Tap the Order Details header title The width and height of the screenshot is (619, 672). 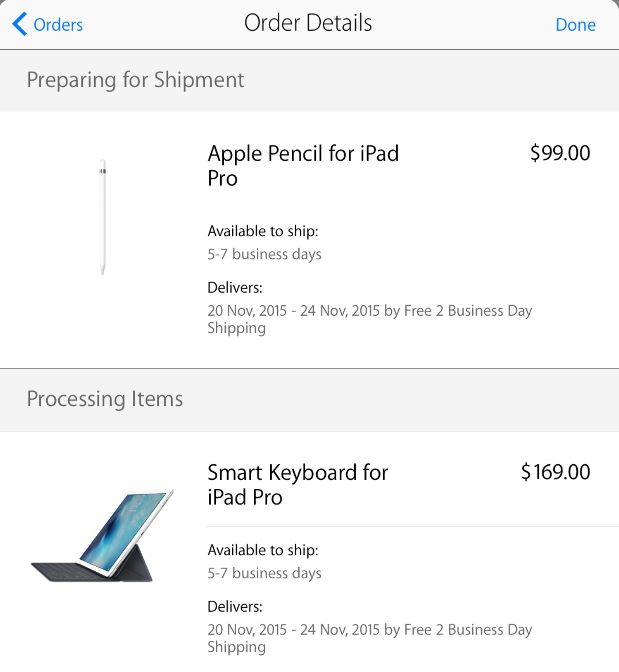tap(308, 23)
